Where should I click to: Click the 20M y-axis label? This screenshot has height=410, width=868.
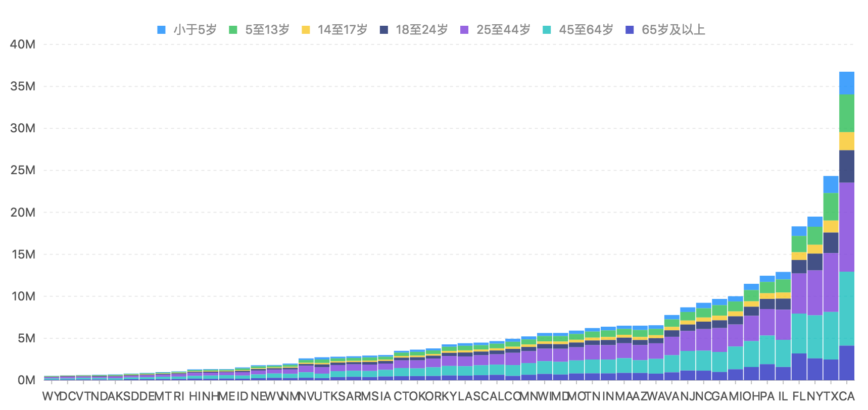pyautogui.click(x=23, y=213)
